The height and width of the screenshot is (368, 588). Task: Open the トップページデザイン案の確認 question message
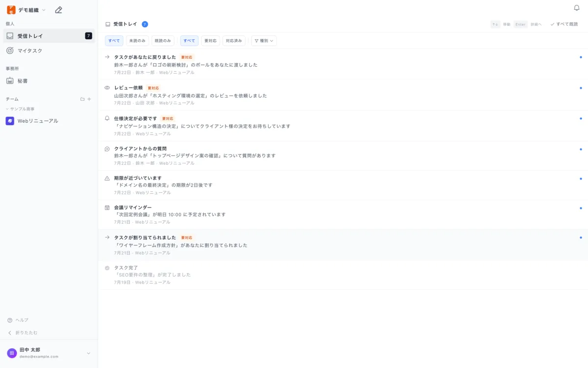tap(195, 156)
